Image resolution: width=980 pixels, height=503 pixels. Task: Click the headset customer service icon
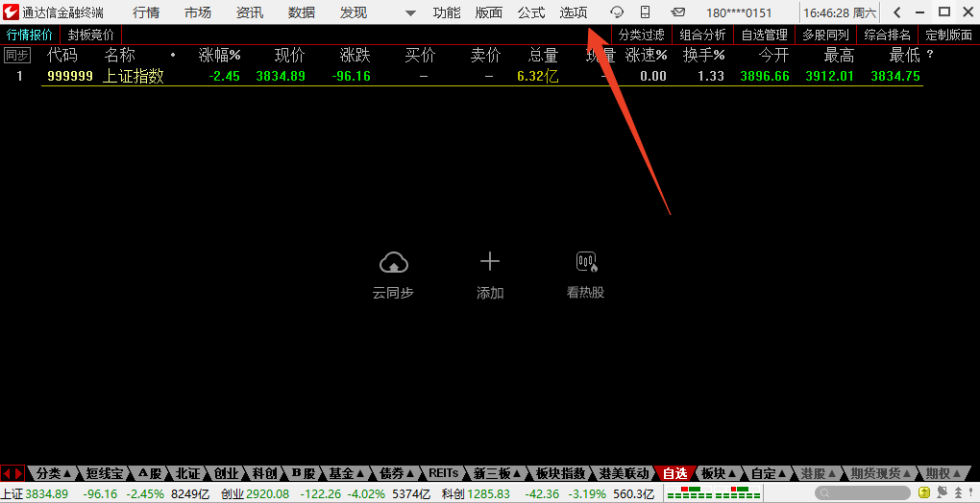coord(617,12)
